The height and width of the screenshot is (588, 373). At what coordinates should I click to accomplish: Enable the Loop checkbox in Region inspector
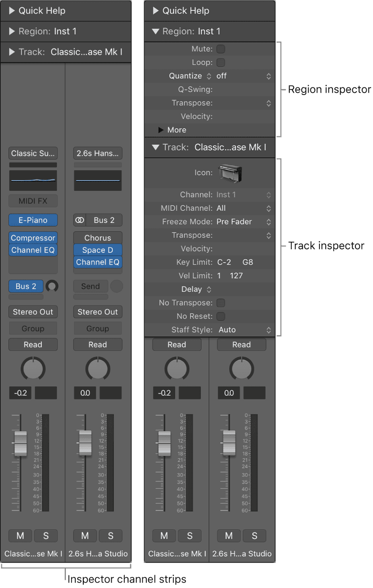coord(221,63)
